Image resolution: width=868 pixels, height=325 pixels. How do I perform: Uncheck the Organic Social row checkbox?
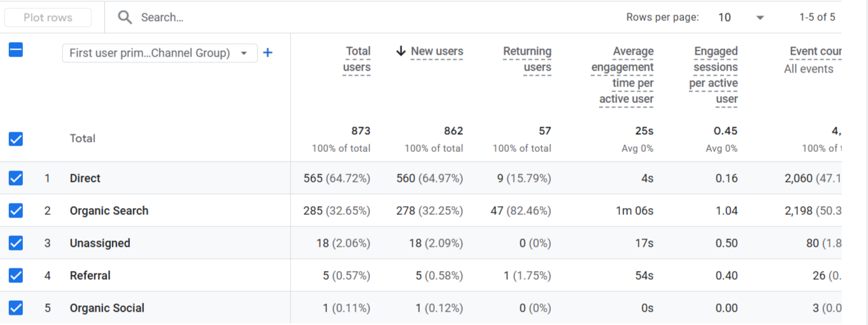[16, 308]
